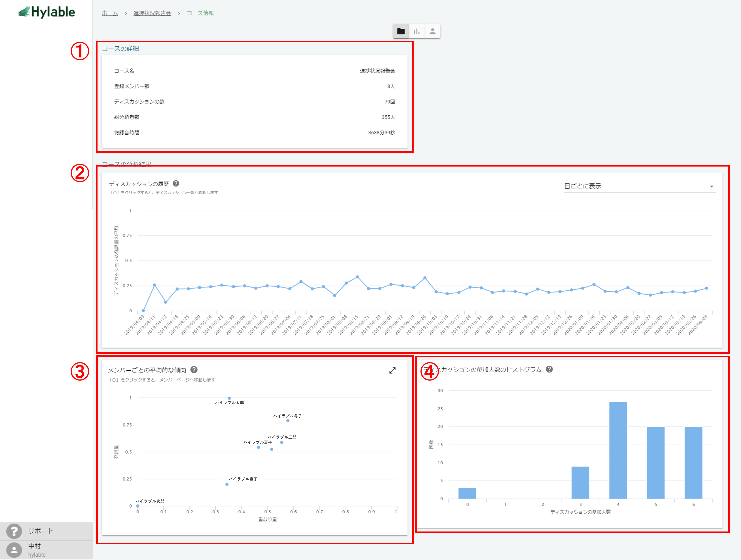Click help icon beside histogram title

click(x=549, y=369)
